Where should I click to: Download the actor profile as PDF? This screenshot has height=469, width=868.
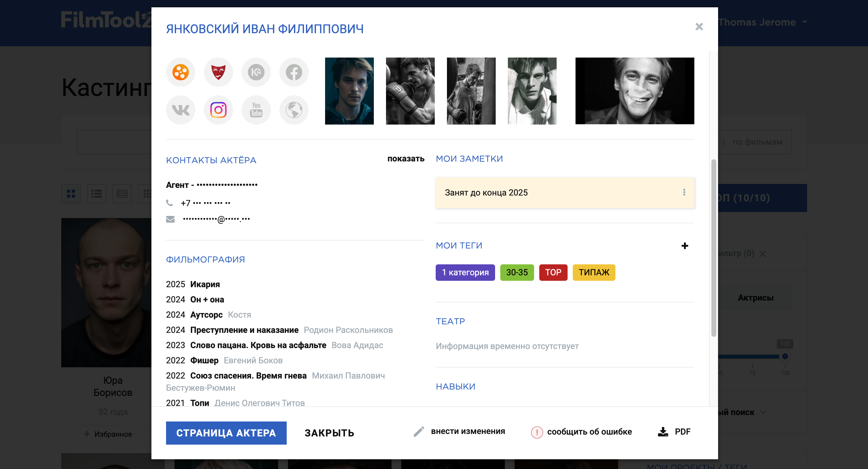coord(675,432)
